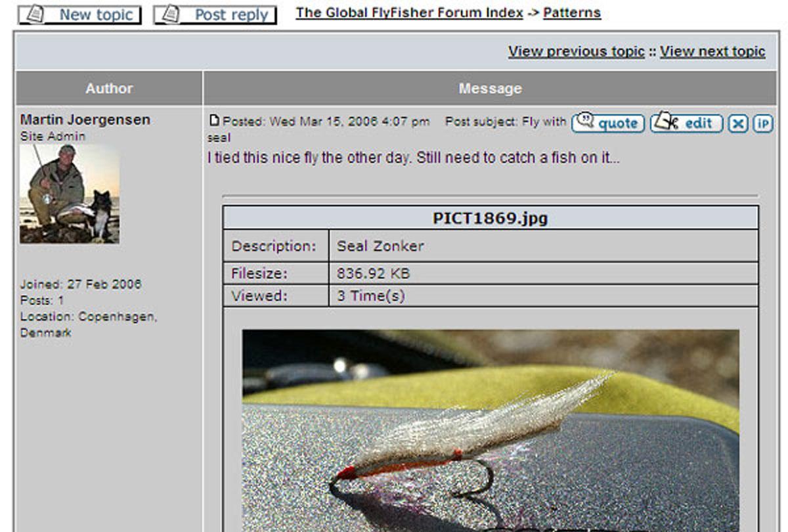Click the PICT1869.jpg attachment title
Screen dimensions: 788x532
(x=490, y=219)
